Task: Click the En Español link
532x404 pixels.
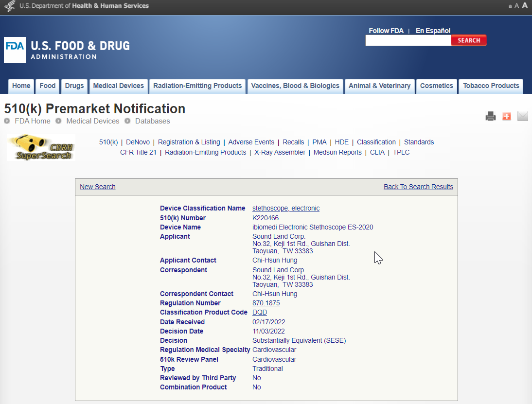Action: click(x=433, y=31)
